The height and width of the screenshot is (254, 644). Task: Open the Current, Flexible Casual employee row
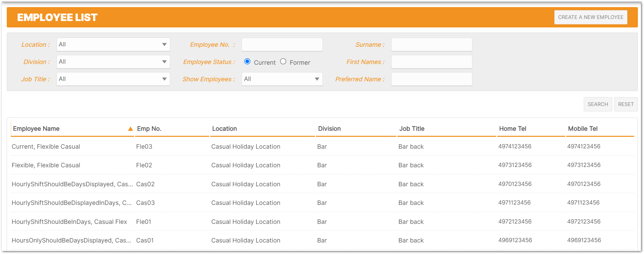[46, 147]
